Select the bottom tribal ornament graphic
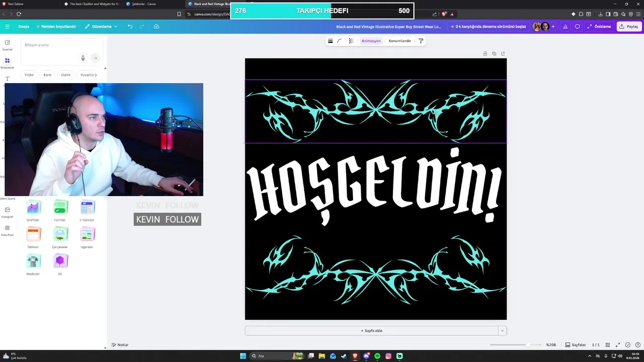This screenshot has width=644, height=362. pos(375,270)
